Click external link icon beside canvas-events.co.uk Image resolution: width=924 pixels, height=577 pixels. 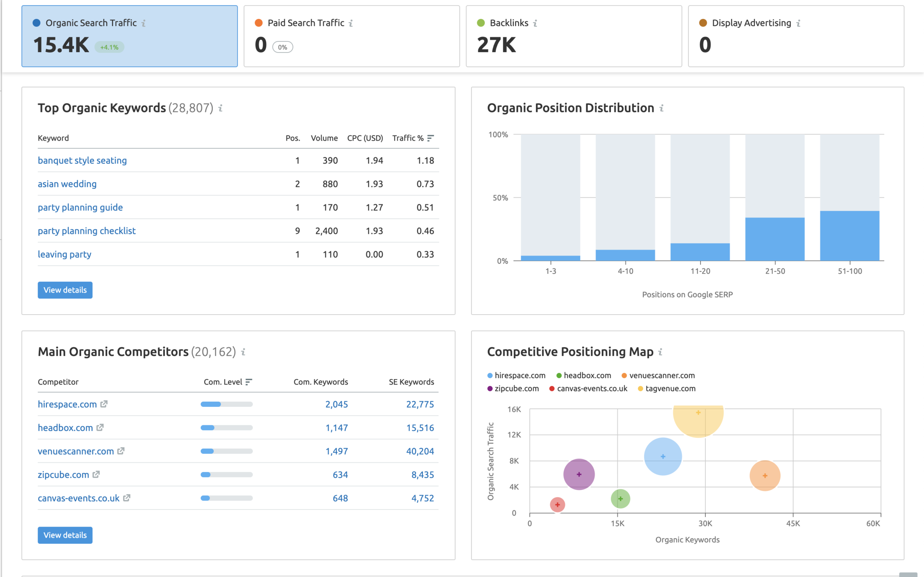click(126, 498)
